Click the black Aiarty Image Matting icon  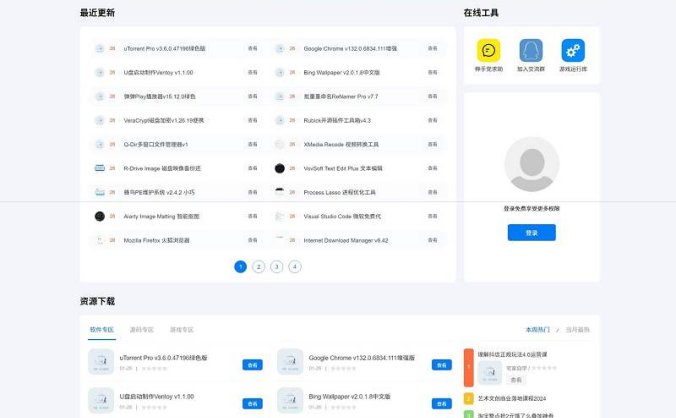(x=100, y=216)
